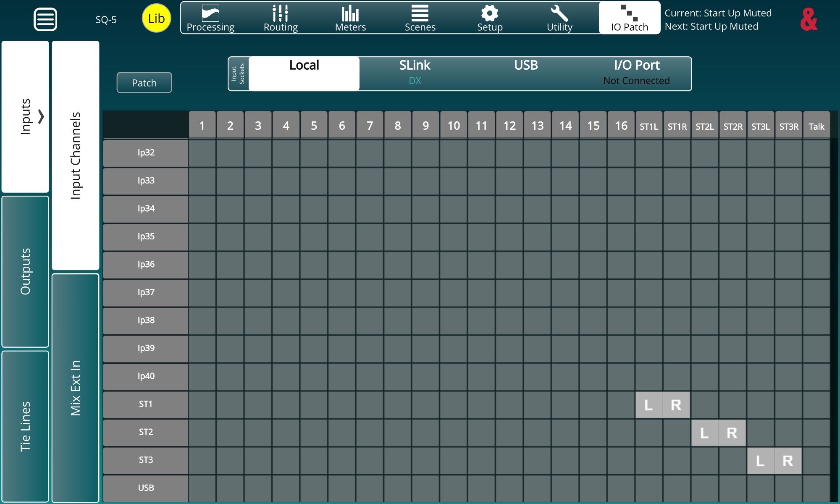The width and height of the screenshot is (840, 504).
Task: Click the red ampersand logo
Action: (808, 19)
